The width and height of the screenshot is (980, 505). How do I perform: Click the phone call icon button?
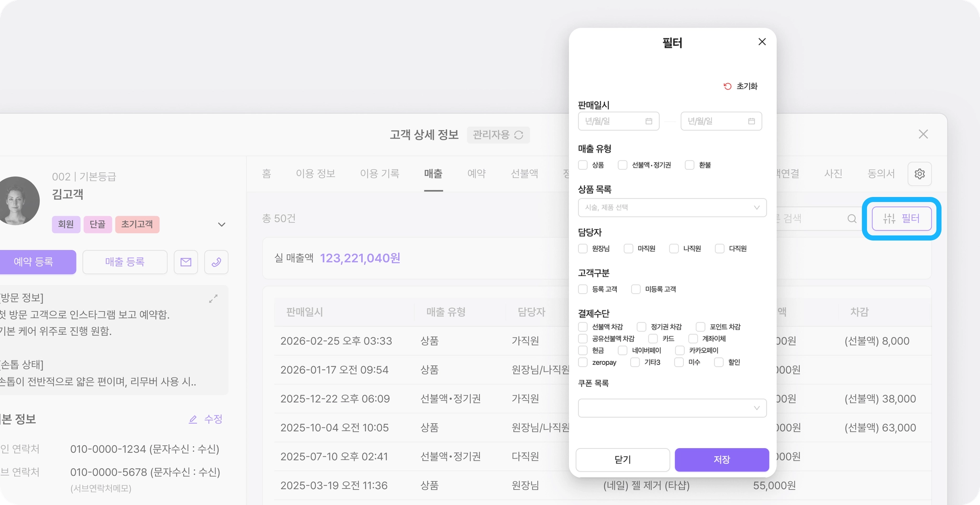click(x=216, y=262)
